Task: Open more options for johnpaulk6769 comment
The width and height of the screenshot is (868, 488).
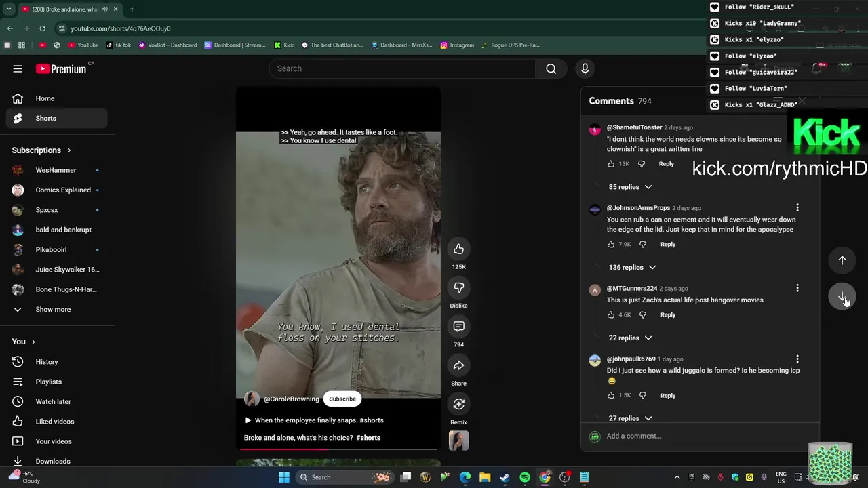Action: click(797, 359)
